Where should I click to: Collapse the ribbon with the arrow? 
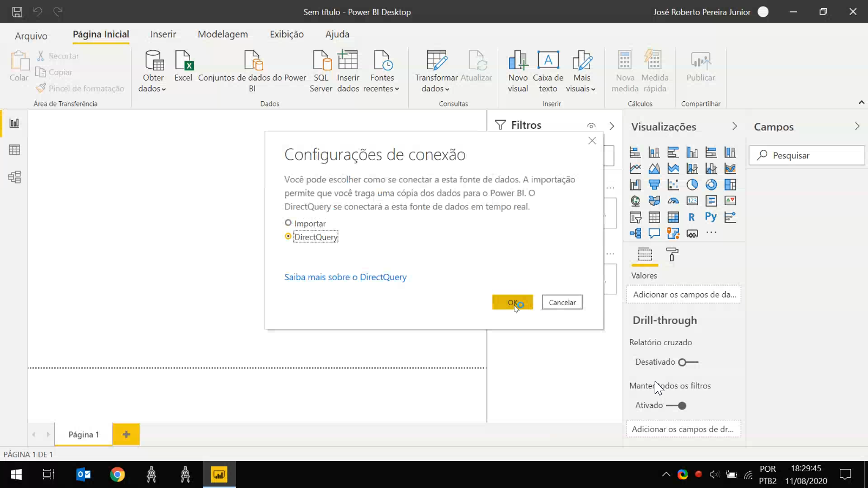coord(861,102)
